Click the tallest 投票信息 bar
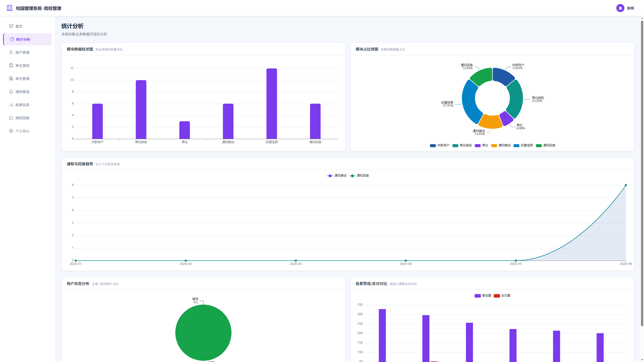644x362 pixels. click(272, 104)
